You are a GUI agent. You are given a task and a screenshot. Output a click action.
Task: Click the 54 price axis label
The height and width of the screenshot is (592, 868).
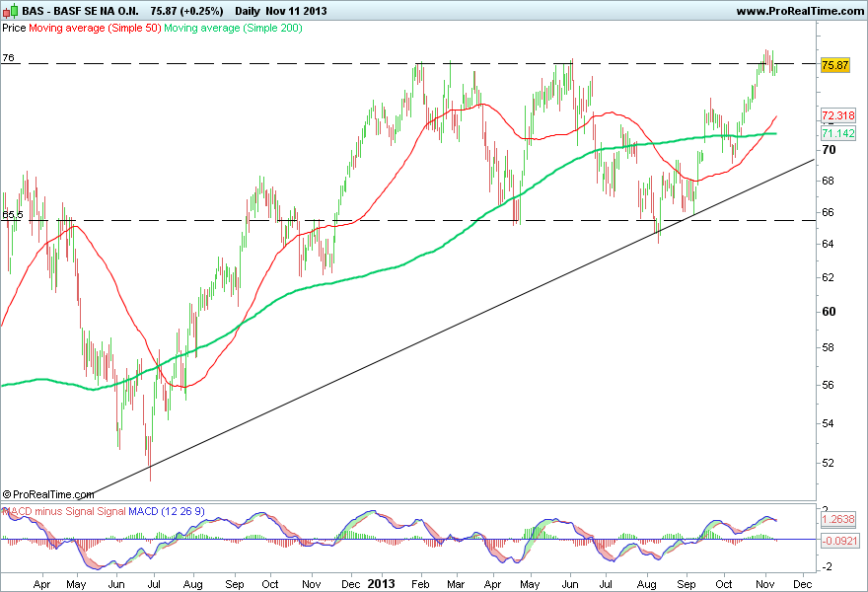point(829,423)
